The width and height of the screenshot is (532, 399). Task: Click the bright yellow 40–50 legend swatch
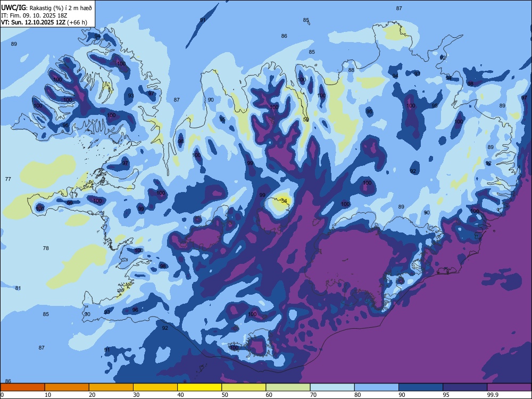click(199, 387)
